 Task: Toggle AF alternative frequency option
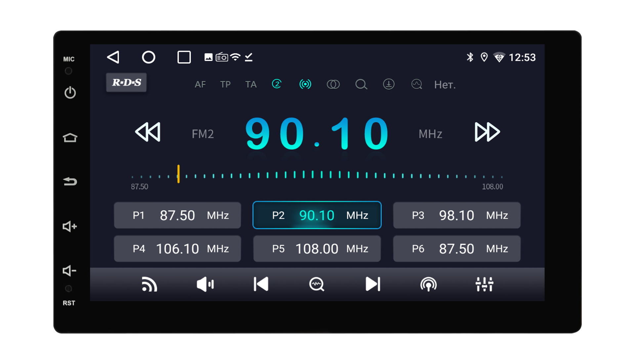[x=200, y=85]
